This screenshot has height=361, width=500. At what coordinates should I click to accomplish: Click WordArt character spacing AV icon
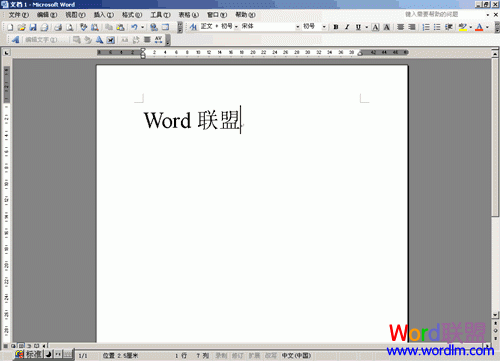point(159,40)
